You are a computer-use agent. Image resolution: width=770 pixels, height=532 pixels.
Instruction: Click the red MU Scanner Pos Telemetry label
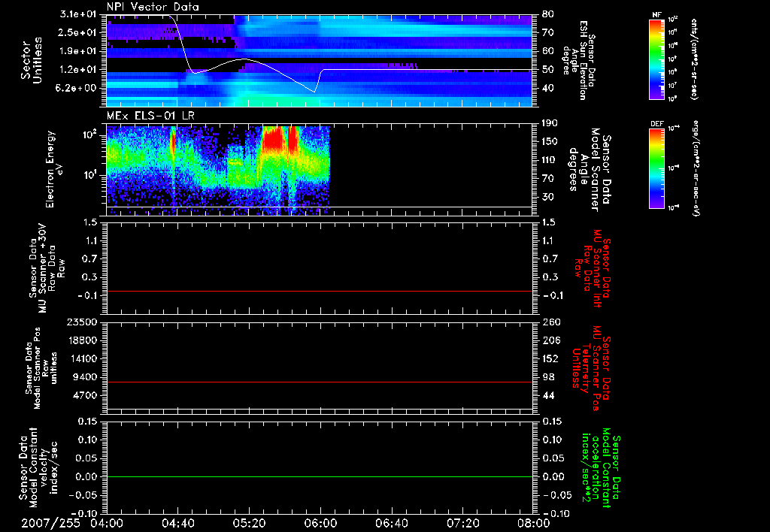[591, 368]
